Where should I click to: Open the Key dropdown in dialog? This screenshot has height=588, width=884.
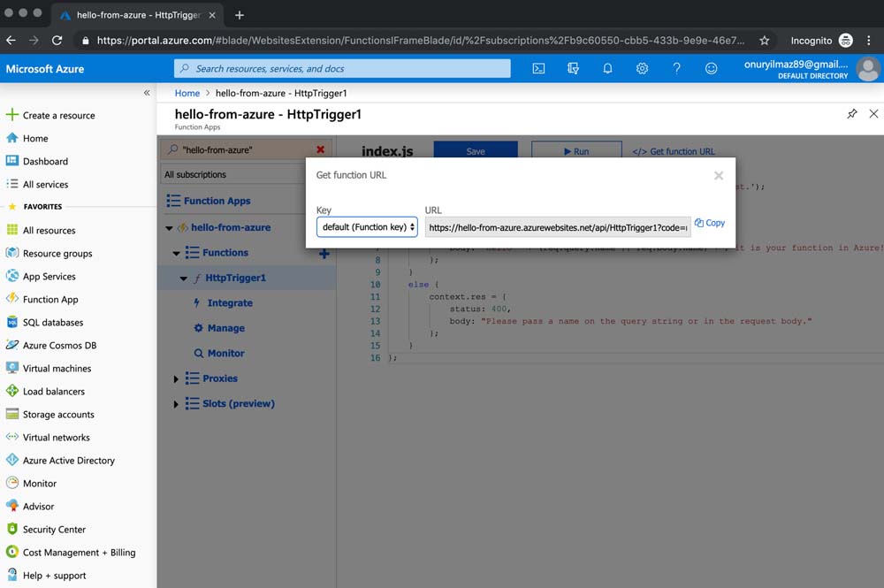click(x=368, y=227)
